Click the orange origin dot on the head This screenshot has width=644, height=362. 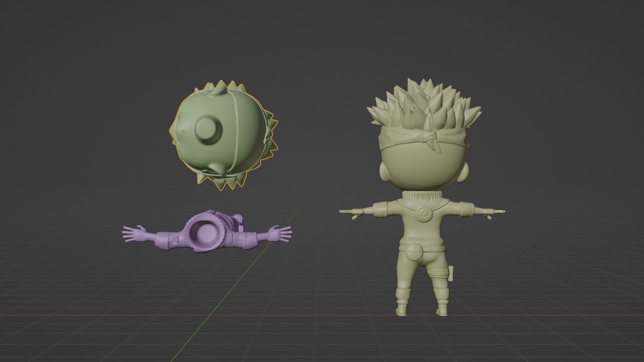coord(183,131)
